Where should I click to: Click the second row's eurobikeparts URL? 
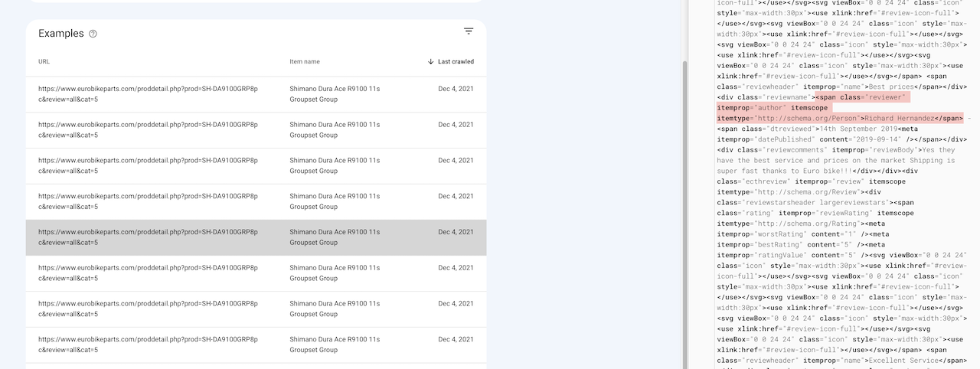[148, 130]
